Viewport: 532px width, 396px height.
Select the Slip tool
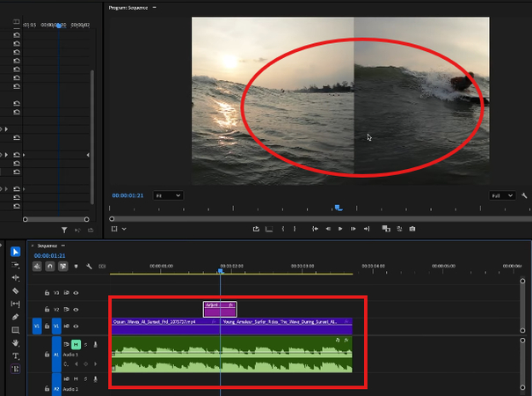point(15,304)
